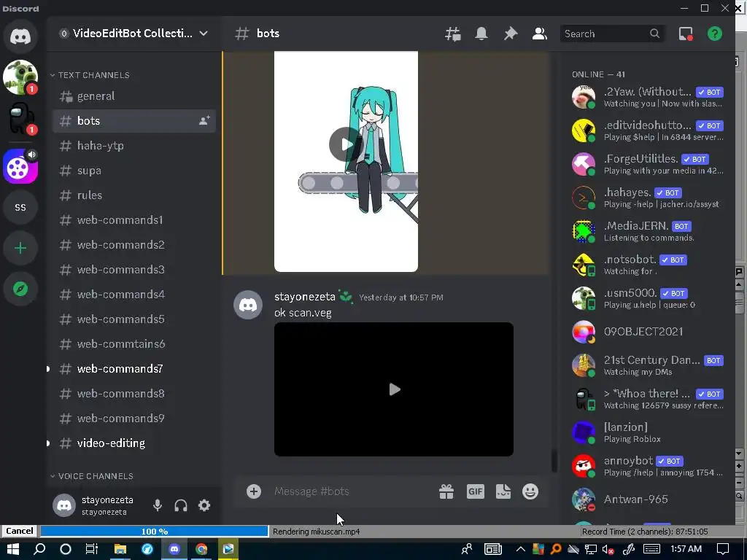Open the Threads icon in channel header

tap(452, 34)
